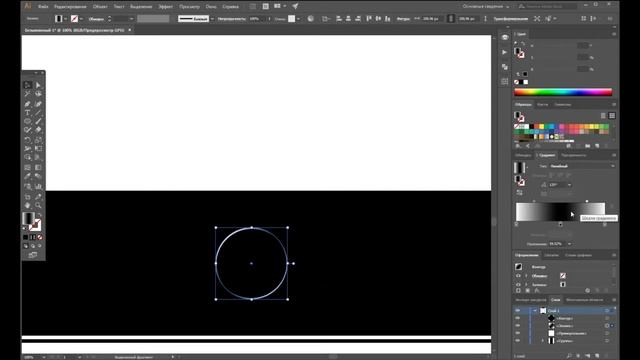Click Трансформирование in control bar
Viewport: 640px width, 360px height.
[x=511, y=19]
